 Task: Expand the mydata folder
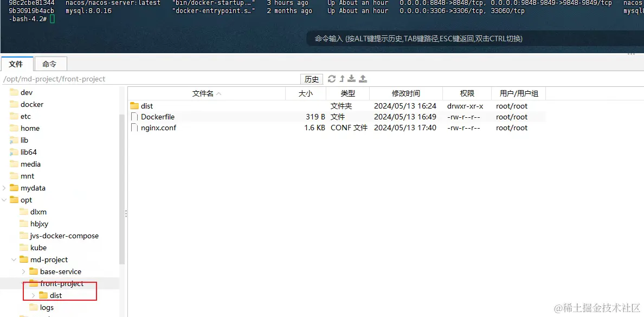coord(4,188)
